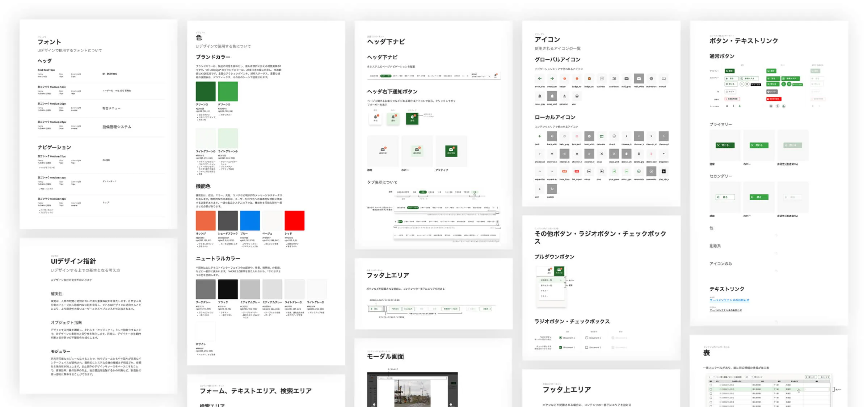Click the maintenance gear icon
868x407 pixels.
click(651, 79)
